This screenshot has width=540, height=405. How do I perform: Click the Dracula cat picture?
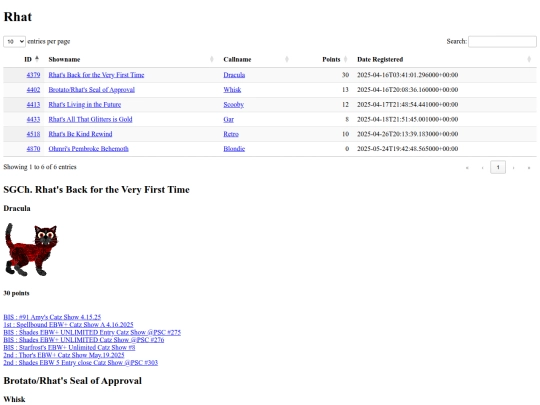click(31, 249)
